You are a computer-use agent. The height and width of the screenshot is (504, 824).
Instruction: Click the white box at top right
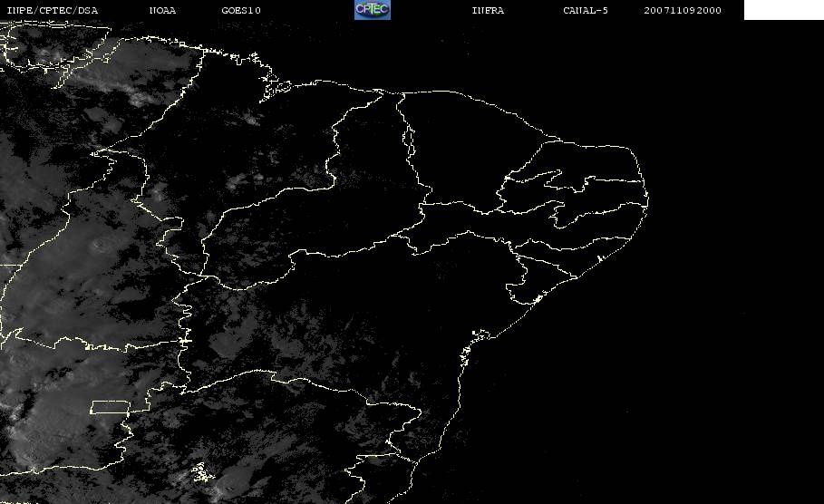[x=783, y=10]
